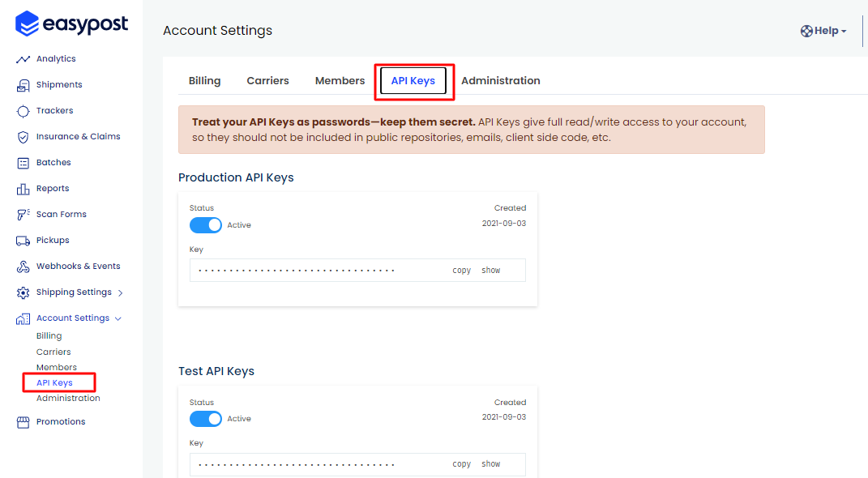Screen dimensions: 868x478
Task: Select Administration in the sidebar submenu
Action: click(x=68, y=399)
